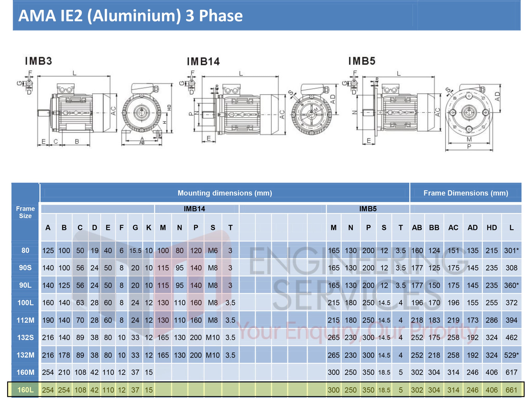Image resolution: width=532 pixels, height=402 pixels.
Task: Click the M10 thread value for 132M
Action: tap(213, 355)
